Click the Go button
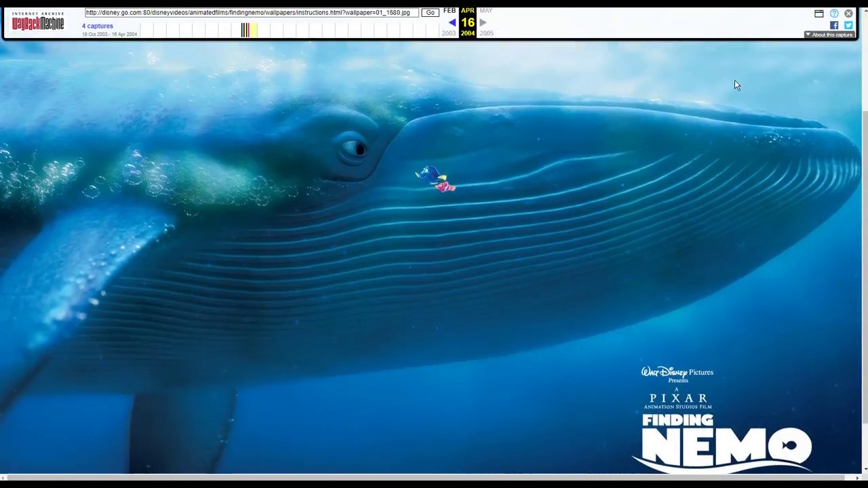Viewport: 868px width, 488px height. (430, 13)
